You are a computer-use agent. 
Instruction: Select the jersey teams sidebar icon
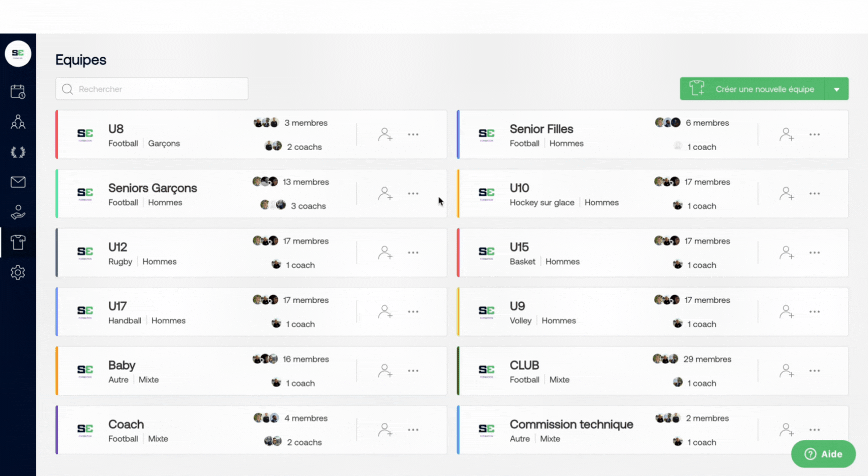[18, 243]
